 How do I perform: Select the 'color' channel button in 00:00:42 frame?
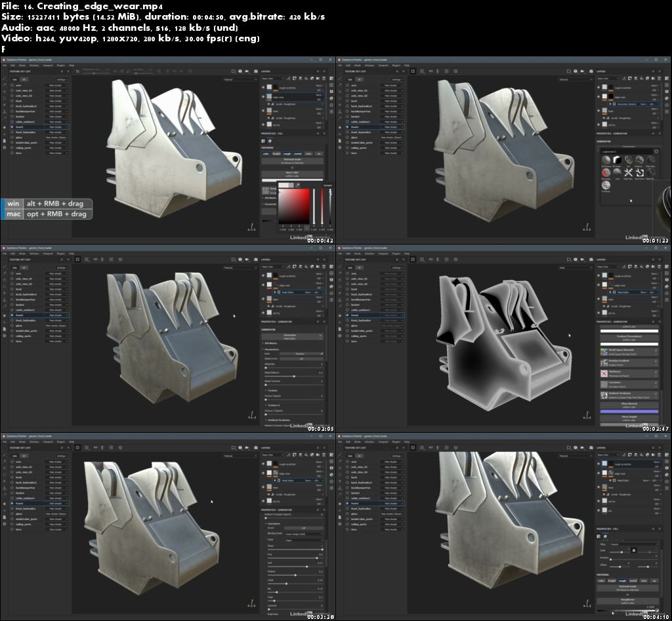point(266,153)
